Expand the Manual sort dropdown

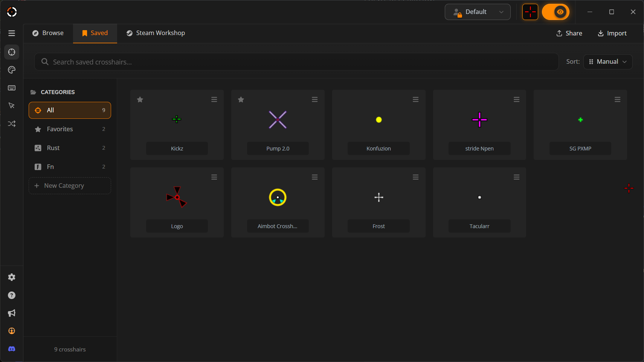pyautogui.click(x=607, y=62)
